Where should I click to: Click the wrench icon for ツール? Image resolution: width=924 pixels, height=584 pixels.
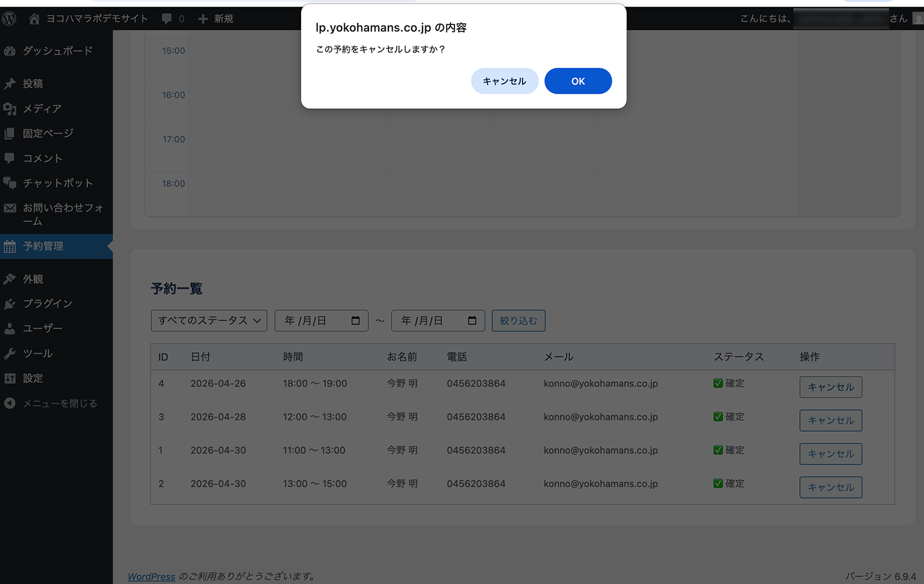(10, 353)
